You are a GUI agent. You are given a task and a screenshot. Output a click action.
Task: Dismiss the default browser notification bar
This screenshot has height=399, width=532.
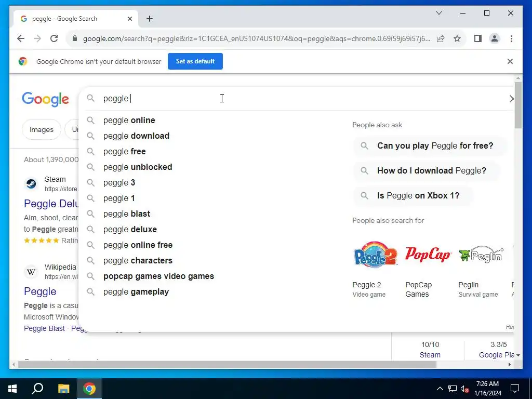point(510,61)
